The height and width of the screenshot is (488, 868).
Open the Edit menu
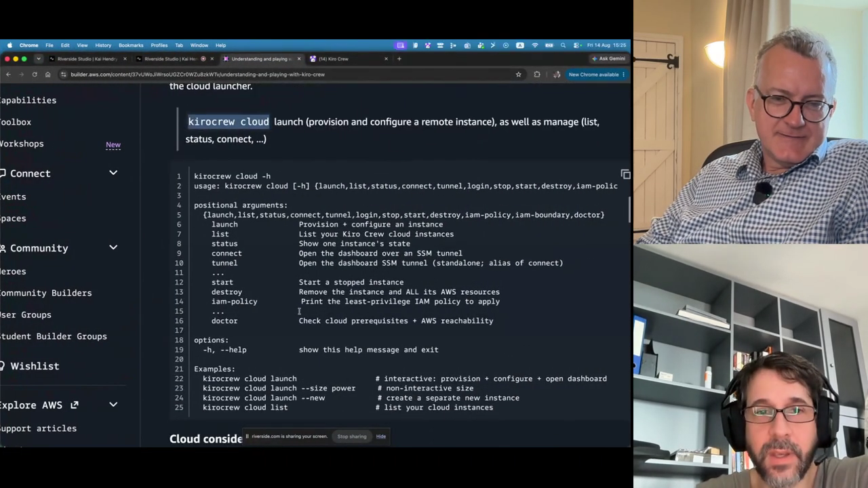pyautogui.click(x=65, y=45)
